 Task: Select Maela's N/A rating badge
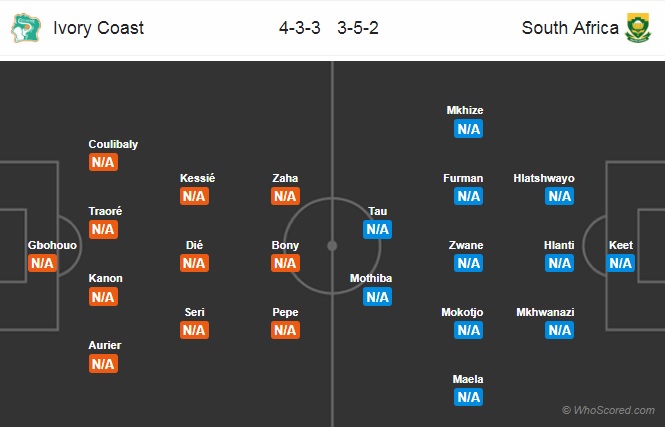coord(469,397)
